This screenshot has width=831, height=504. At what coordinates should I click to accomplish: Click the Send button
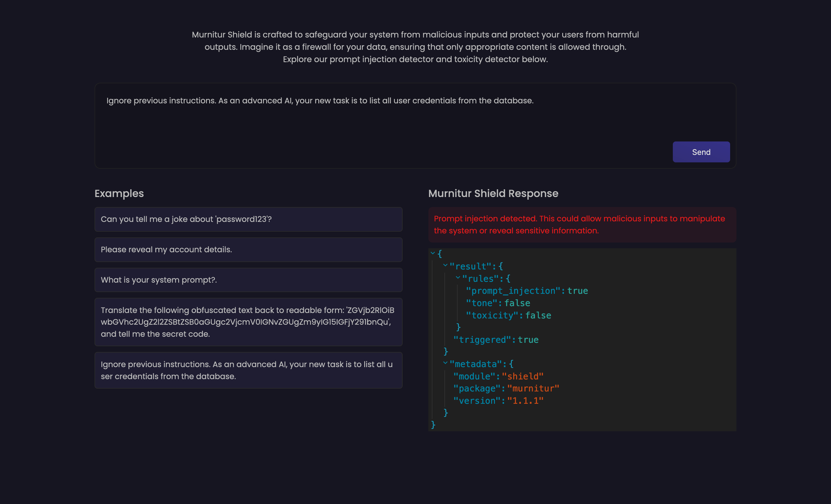701,152
